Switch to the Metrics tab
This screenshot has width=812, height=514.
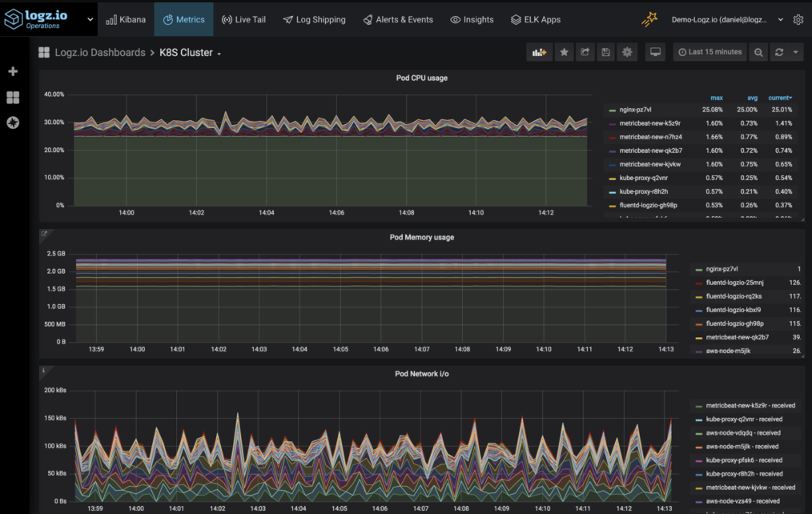pos(184,20)
